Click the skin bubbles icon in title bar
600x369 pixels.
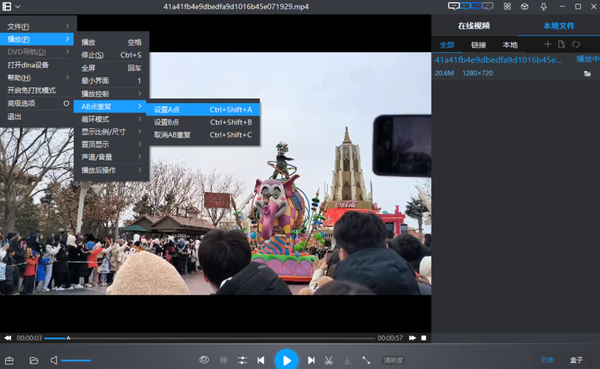[471, 6]
